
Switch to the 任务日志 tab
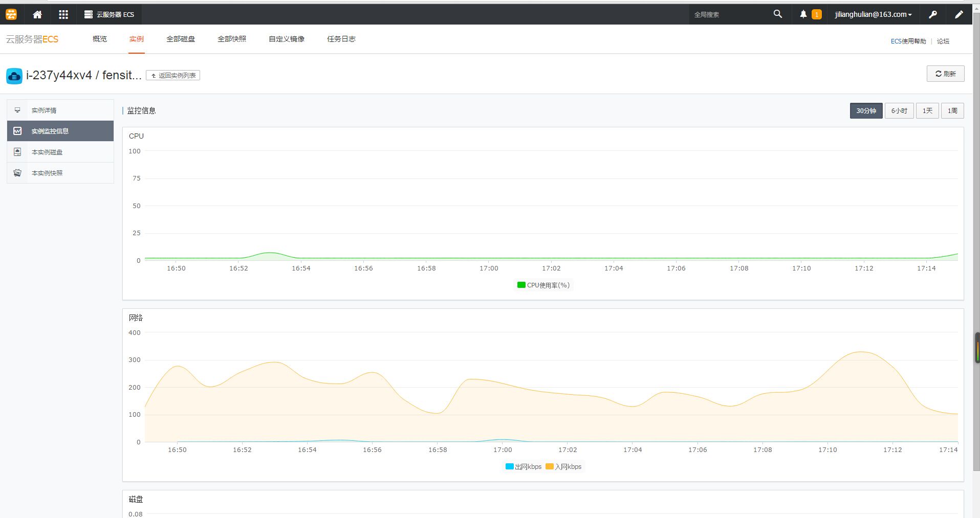pyautogui.click(x=341, y=39)
